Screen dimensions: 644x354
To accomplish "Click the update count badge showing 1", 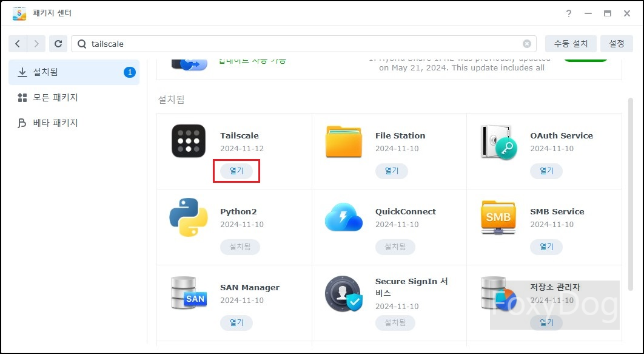I will tap(129, 72).
